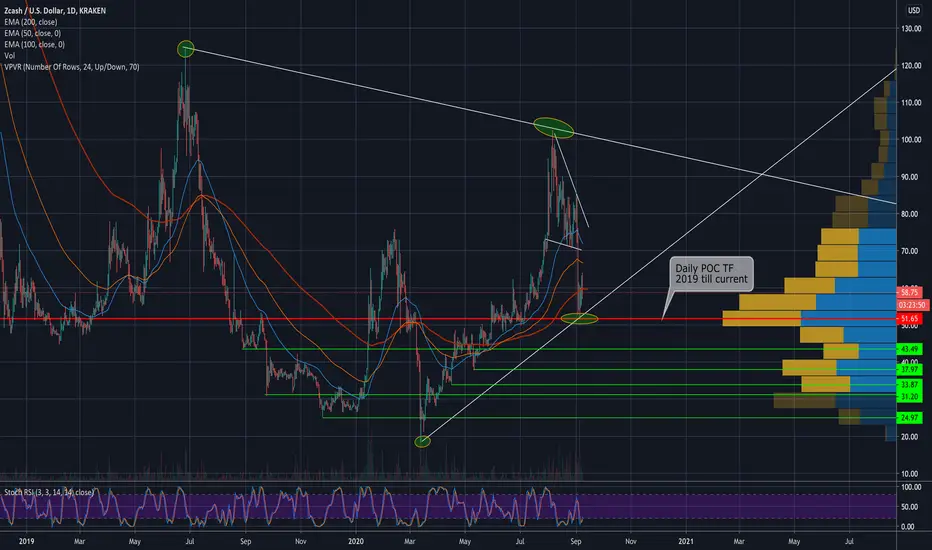This screenshot has width=932, height=550.
Task: Click the Nov label just before 2021
Action: (x=631, y=542)
